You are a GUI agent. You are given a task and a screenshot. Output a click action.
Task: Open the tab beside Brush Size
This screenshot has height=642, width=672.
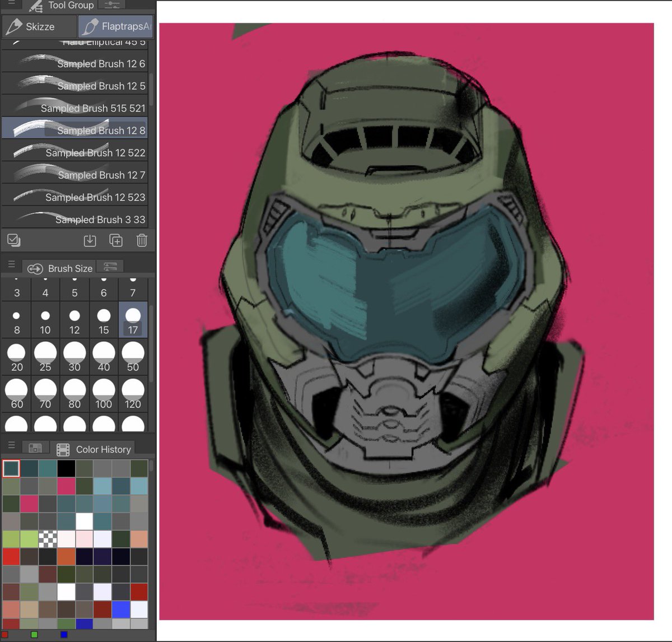tap(110, 267)
